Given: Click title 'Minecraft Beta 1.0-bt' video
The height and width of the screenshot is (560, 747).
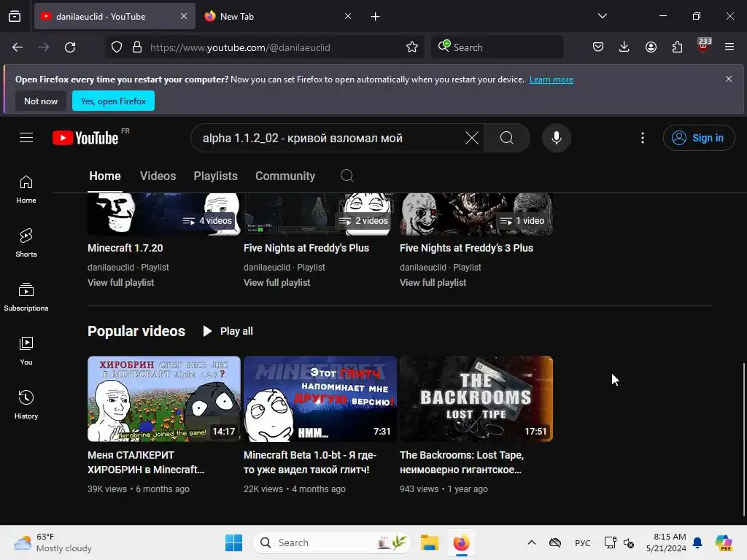Looking at the screenshot, I should 309,462.
